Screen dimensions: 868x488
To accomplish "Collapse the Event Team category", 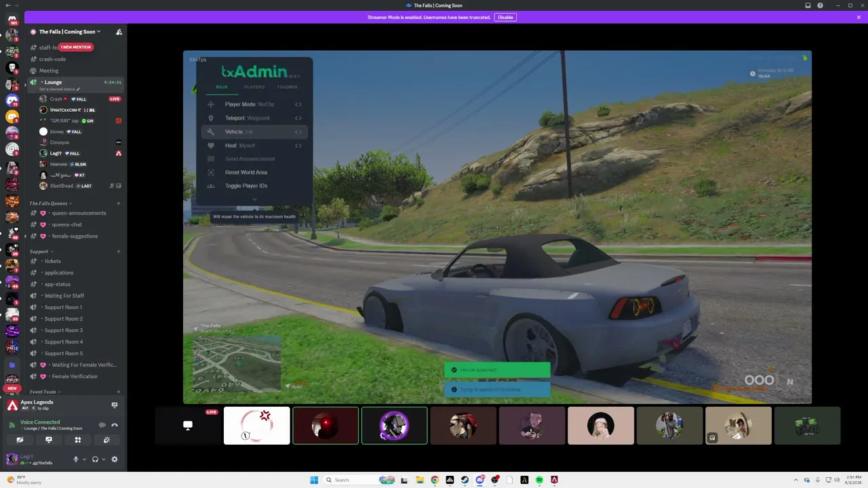I will click(x=44, y=392).
